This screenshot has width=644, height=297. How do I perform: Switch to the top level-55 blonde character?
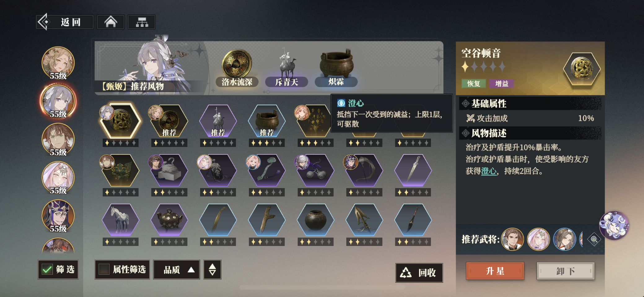pos(58,63)
